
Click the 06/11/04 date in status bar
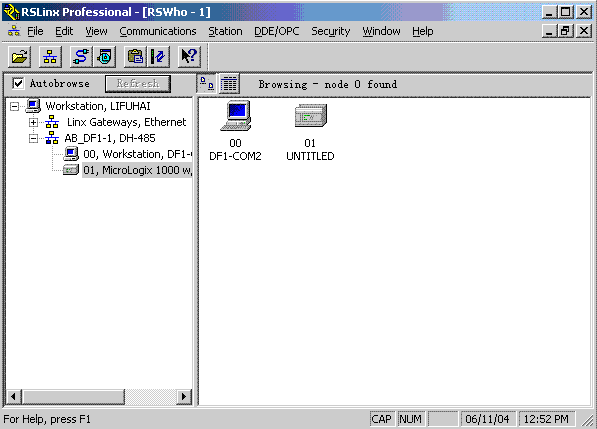click(487, 419)
